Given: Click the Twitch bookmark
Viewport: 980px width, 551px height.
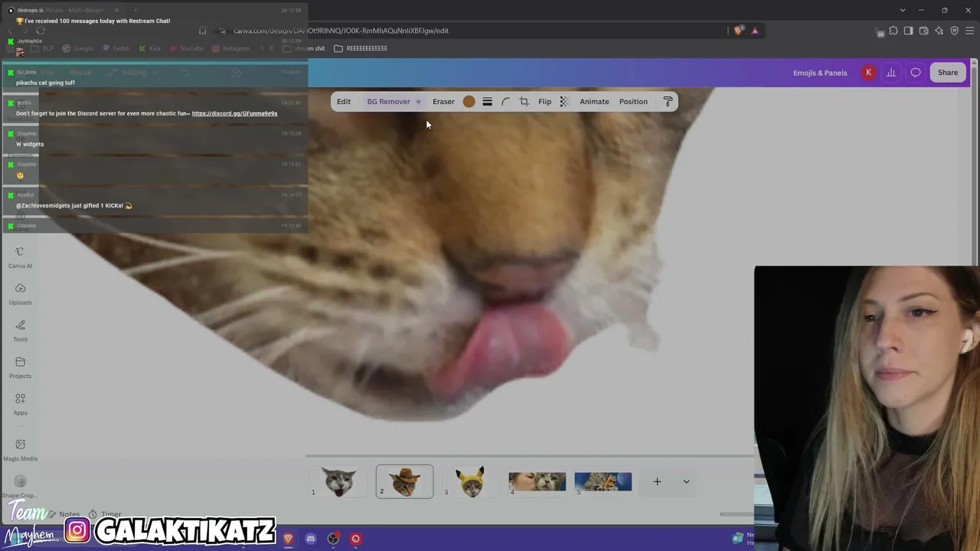Looking at the screenshot, I should point(116,48).
